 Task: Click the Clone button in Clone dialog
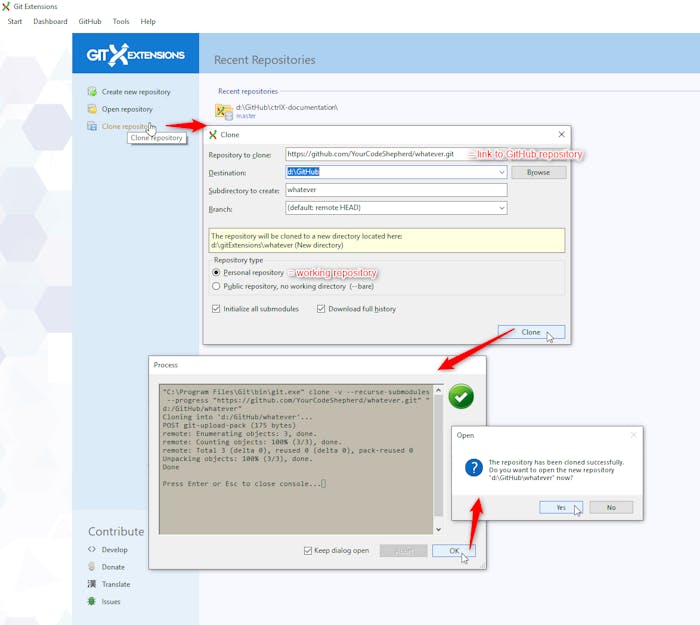click(531, 332)
